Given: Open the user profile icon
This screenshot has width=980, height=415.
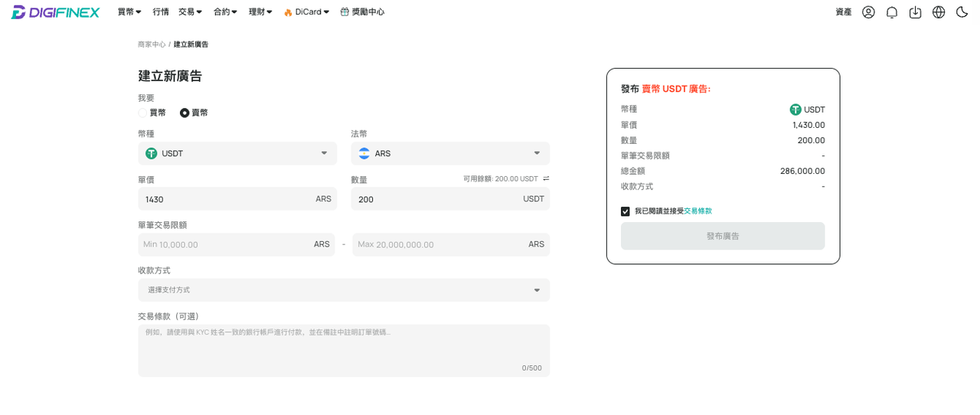Looking at the screenshot, I should [868, 12].
